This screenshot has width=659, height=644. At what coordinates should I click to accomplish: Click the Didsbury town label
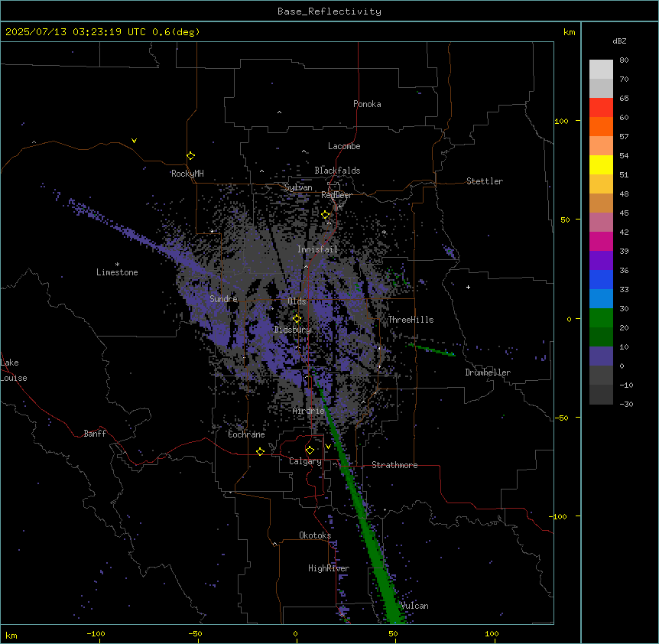[293, 330]
